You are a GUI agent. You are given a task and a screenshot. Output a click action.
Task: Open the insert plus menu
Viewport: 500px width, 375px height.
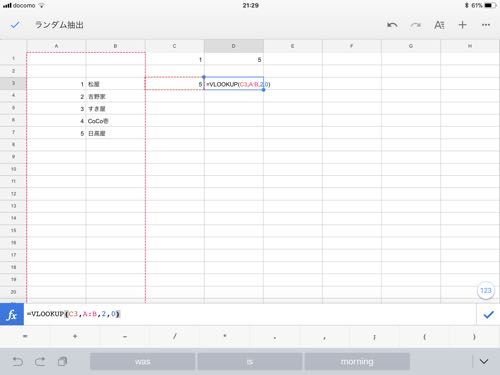[x=462, y=25]
